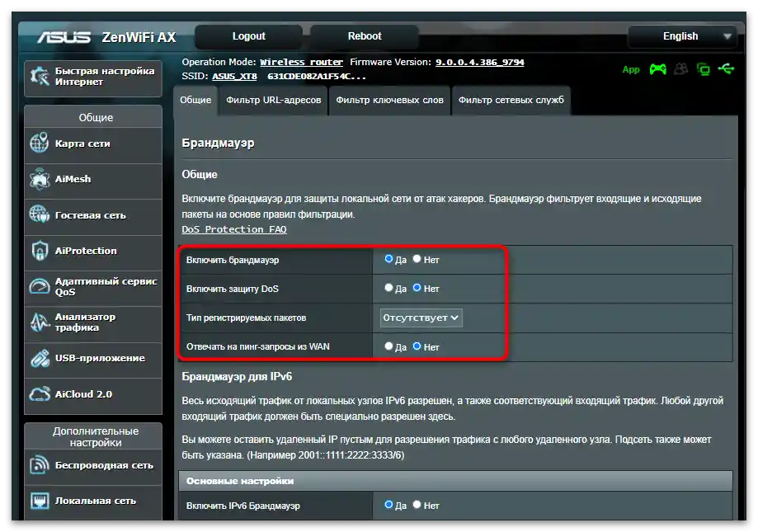Click the green USB status icon

coord(726,69)
